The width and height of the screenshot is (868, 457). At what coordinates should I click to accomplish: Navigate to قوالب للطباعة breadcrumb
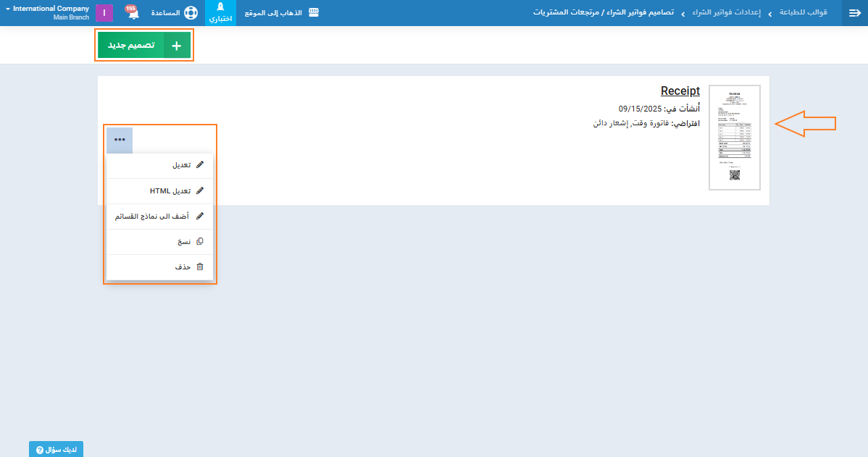click(803, 13)
